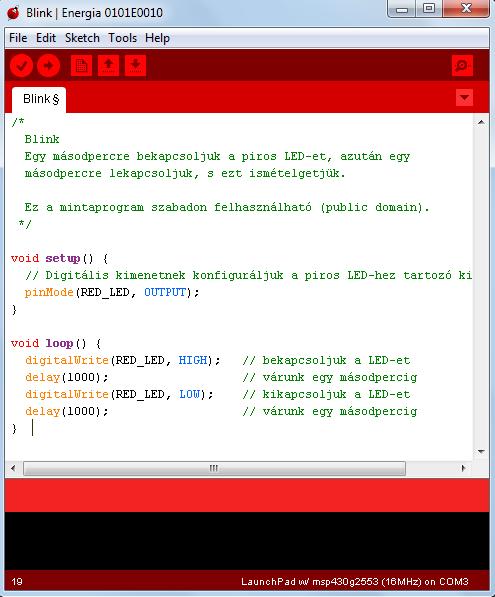Save the sketch with down-arrow icon
Image resolution: width=495 pixels, height=597 pixels.
coord(136,65)
